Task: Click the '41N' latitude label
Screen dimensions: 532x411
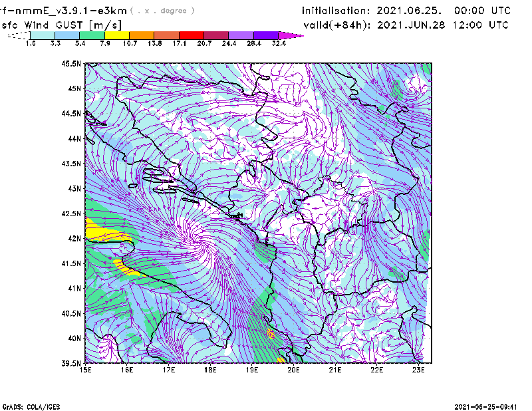Action: coord(74,289)
